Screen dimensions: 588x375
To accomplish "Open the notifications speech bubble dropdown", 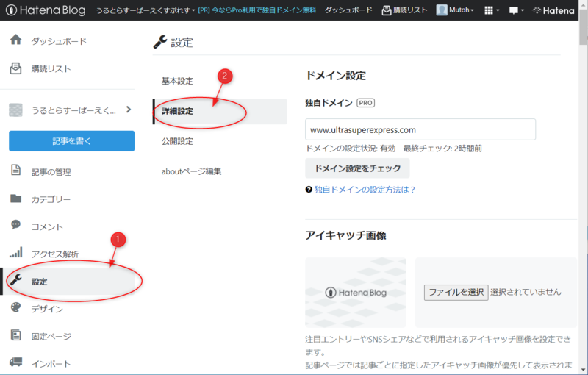I will click(x=517, y=10).
